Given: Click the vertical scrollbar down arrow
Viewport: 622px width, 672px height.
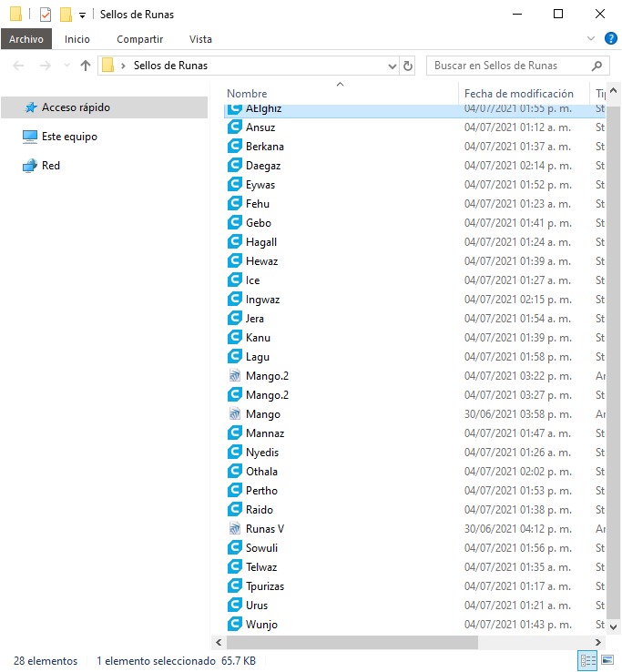Looking at the screenshot, I should (x=614, y=626).
